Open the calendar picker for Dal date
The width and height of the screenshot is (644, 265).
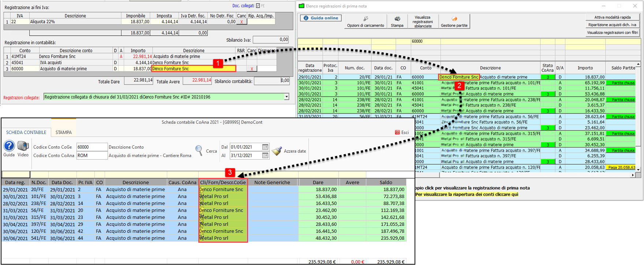click(265, 147)
